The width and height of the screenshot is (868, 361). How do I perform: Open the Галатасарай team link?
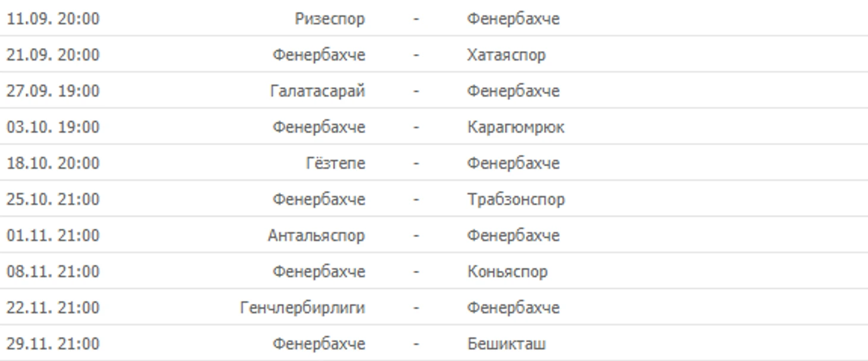tap(317, 91)
